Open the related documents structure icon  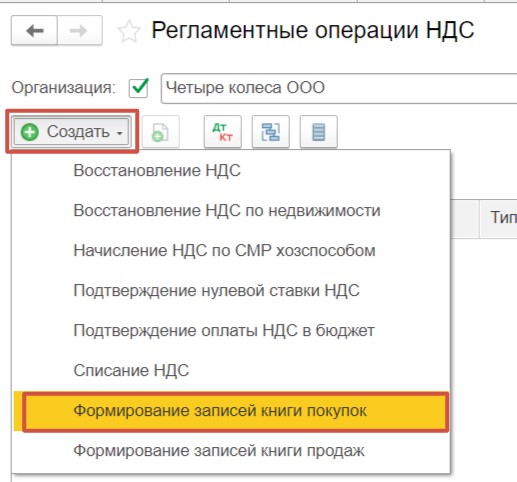(x=271, y=132)
